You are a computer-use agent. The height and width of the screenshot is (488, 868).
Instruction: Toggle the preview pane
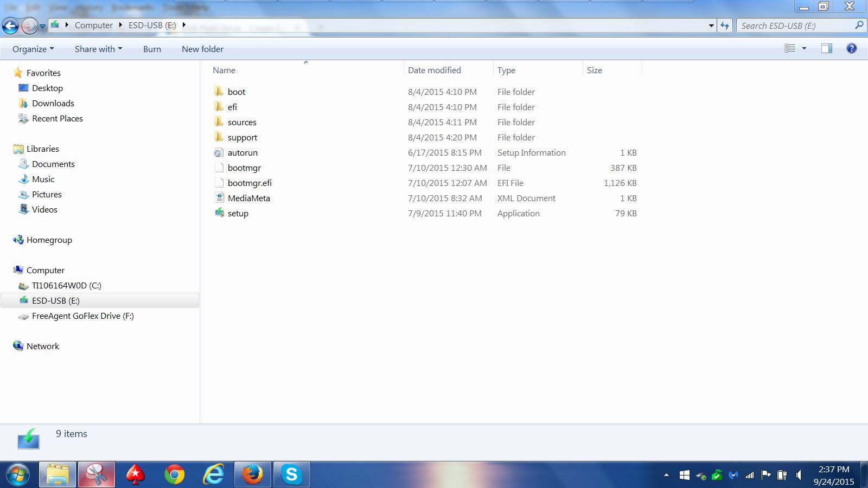click(826, 49)
